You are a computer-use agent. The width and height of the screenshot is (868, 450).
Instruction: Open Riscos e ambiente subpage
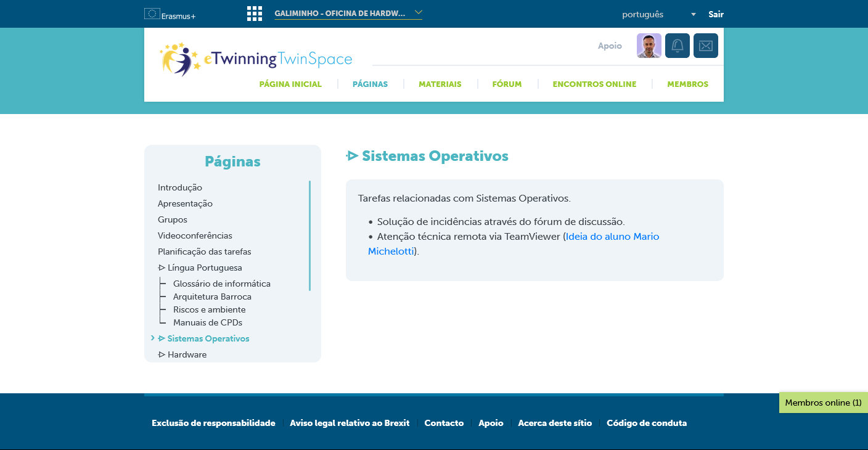tap(210, 309)
